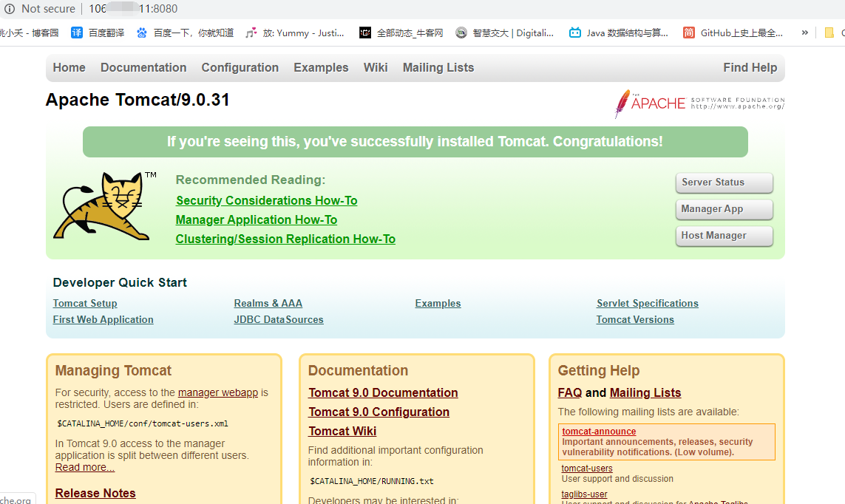Click the Congratulations success banner
Screen dimensions: 845x504
[415, 142]
